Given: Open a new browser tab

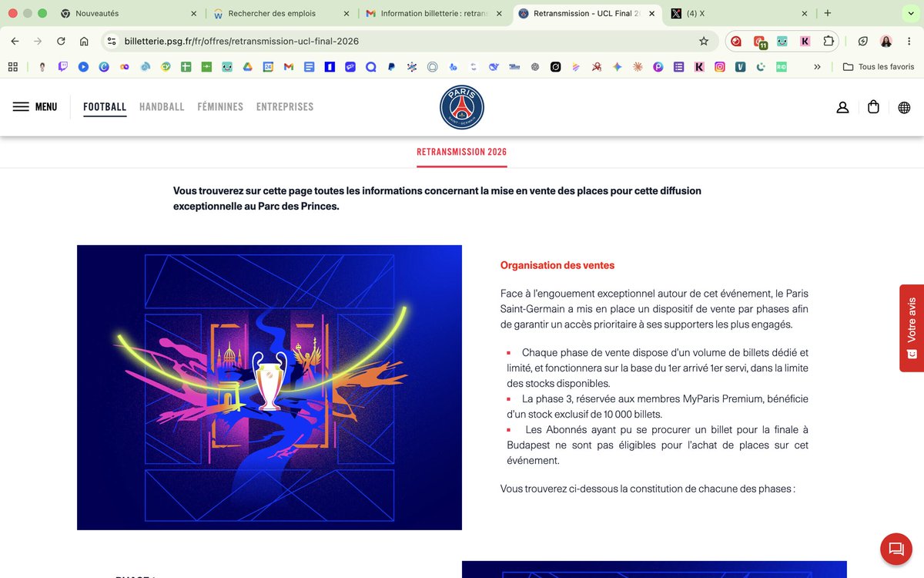Looking at the screenshot, I should [x=828, y=14].
